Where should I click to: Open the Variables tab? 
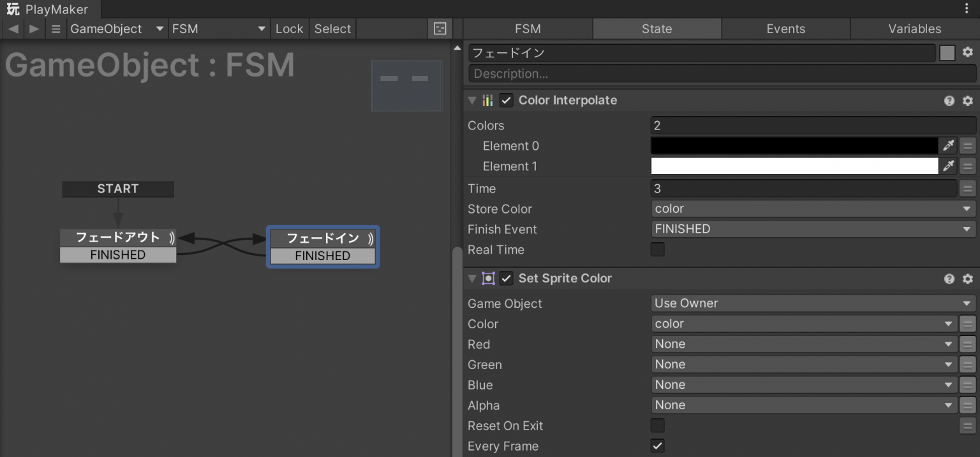(x=914, y=29)
